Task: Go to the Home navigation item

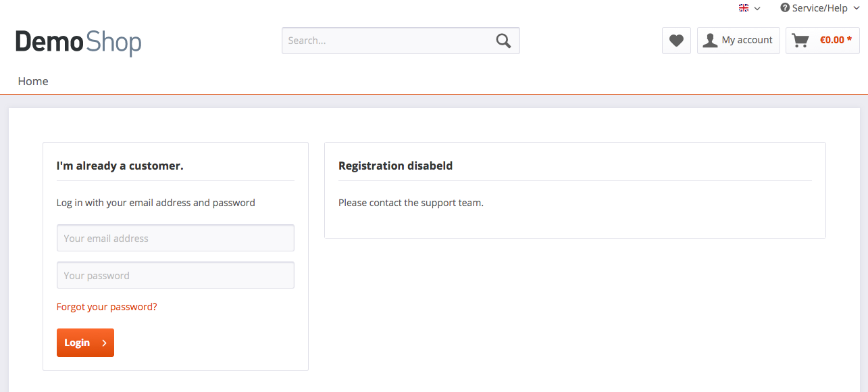Action: click(33, 81)
